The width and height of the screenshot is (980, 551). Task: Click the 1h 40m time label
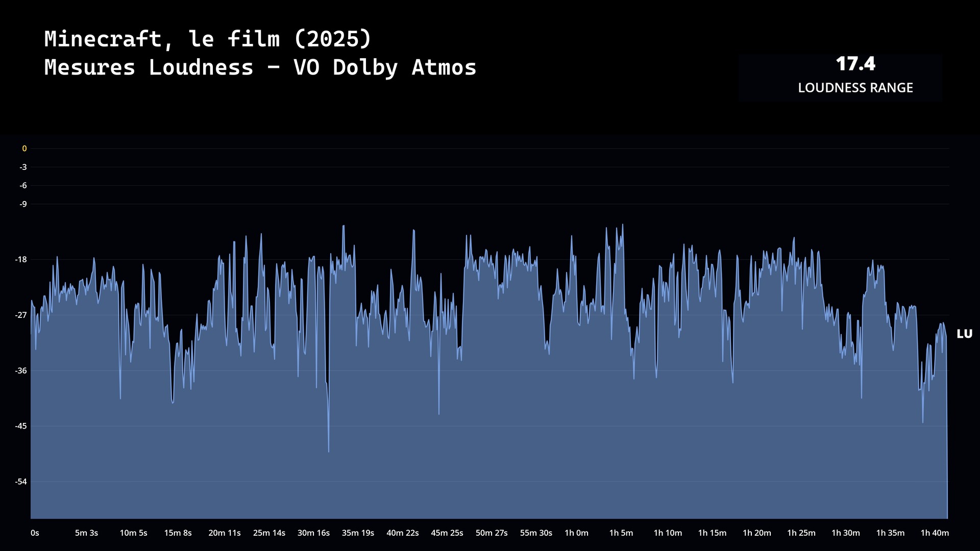(x=935, y=533)
